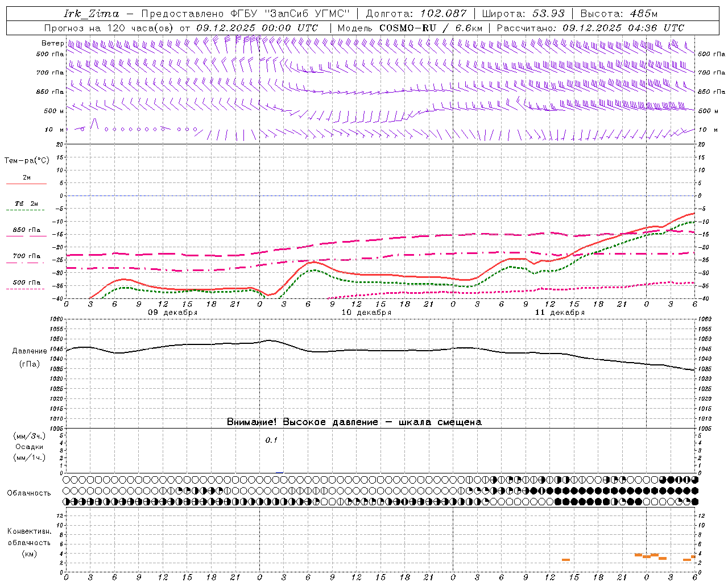Click the 'Модель COSMO-RU / 6.6км' text
The image size is (728, 582).
pyautogui.click(x=409, y=28)
